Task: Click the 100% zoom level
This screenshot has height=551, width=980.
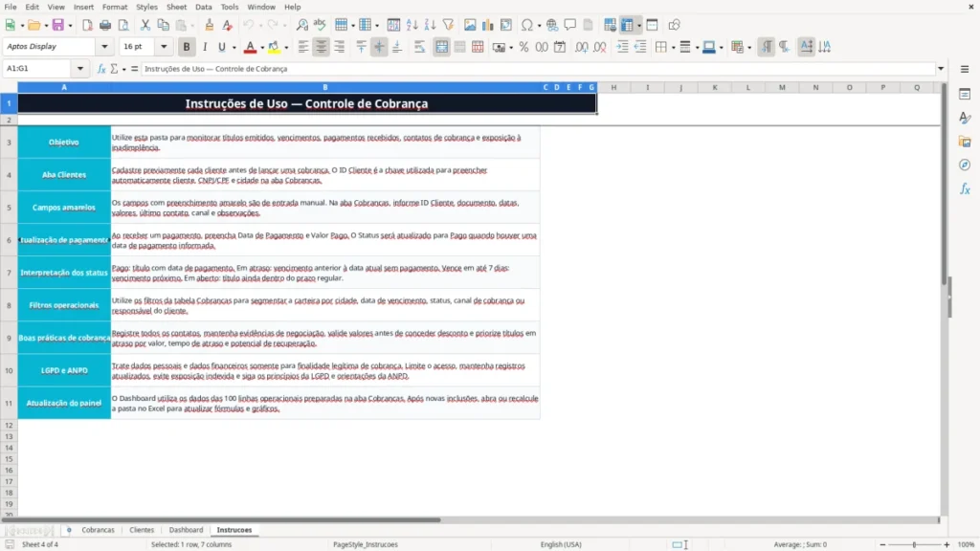Action: [967, 544]
